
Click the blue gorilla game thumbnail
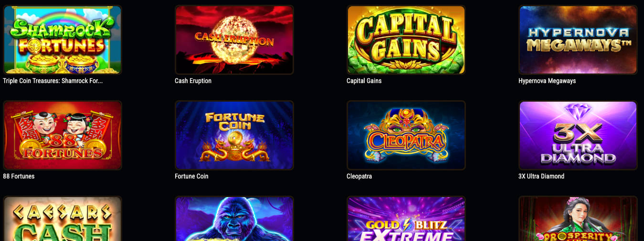tap(234, 219)
